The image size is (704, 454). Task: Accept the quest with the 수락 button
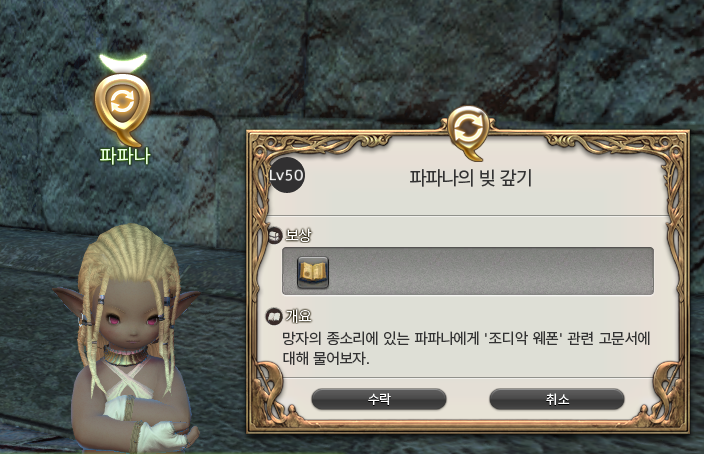tap(379, 399)
